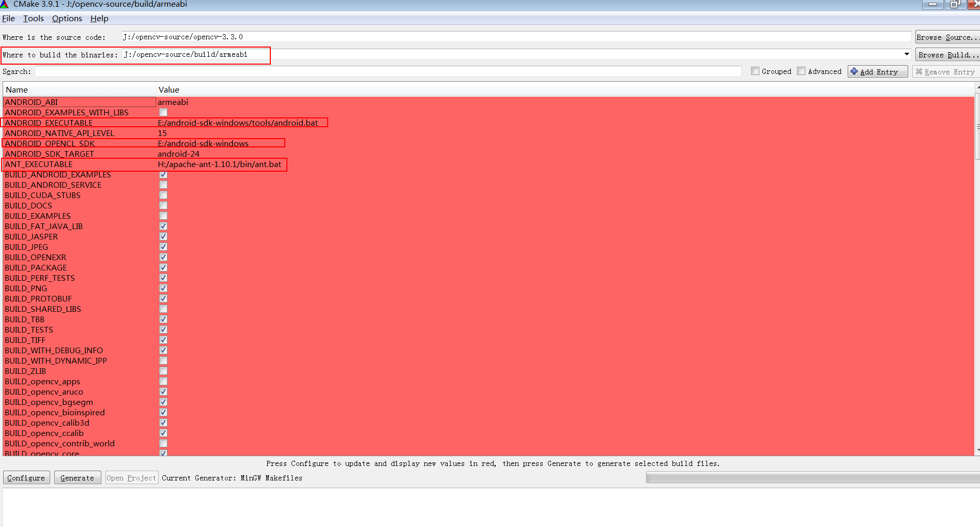
Task: Check BUILD_EXAMPLES checkbox
Action: coord(163,216)
